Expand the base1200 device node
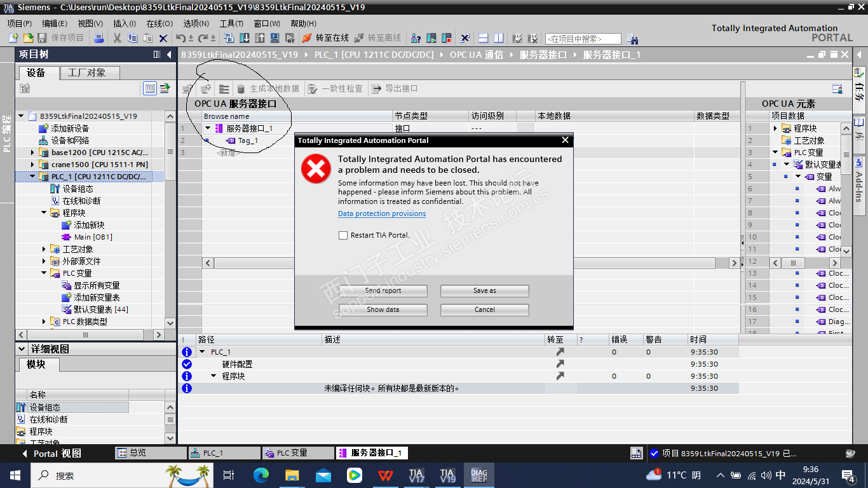 point(32,152)
